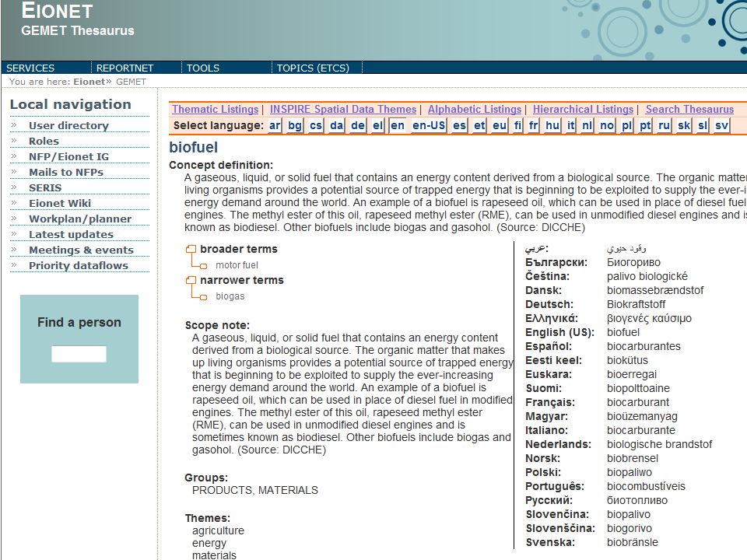Select the Français translation biocarburant

pyautogui.click(x=638, y=402)
